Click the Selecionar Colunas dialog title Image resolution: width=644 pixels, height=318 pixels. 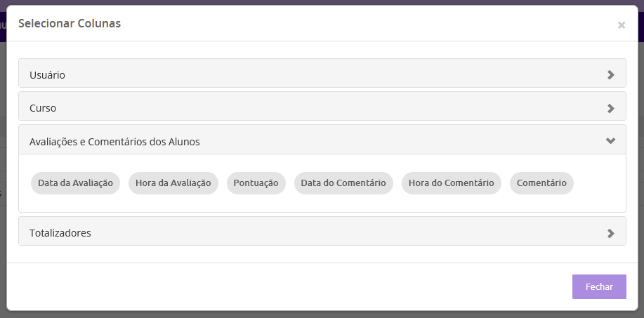pos(70,23)
